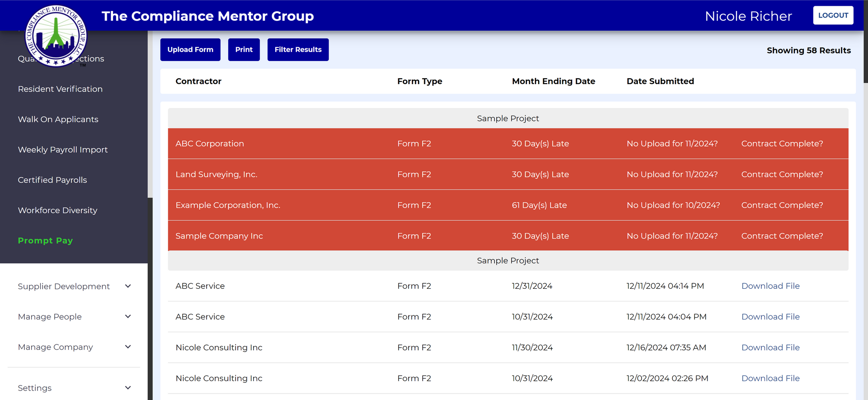Select Weekly Payroll Import menu item
Image resolution: width=868 pixels, height=400 pixels.
click(63, 150)
